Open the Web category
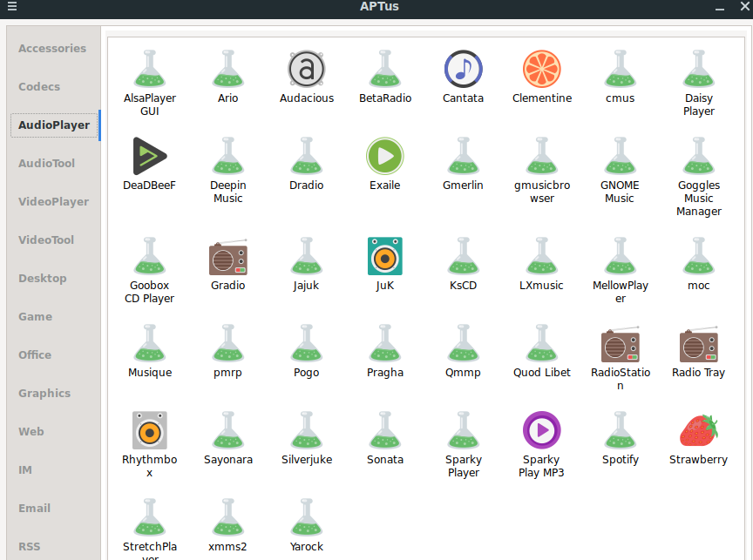 (31, 432)
